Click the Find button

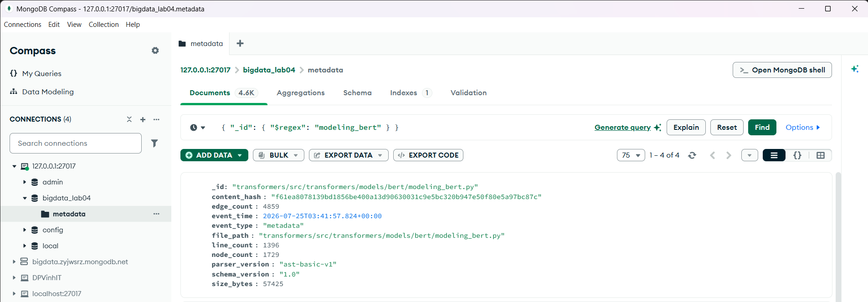pyautogui.click(x=762, y=128)
